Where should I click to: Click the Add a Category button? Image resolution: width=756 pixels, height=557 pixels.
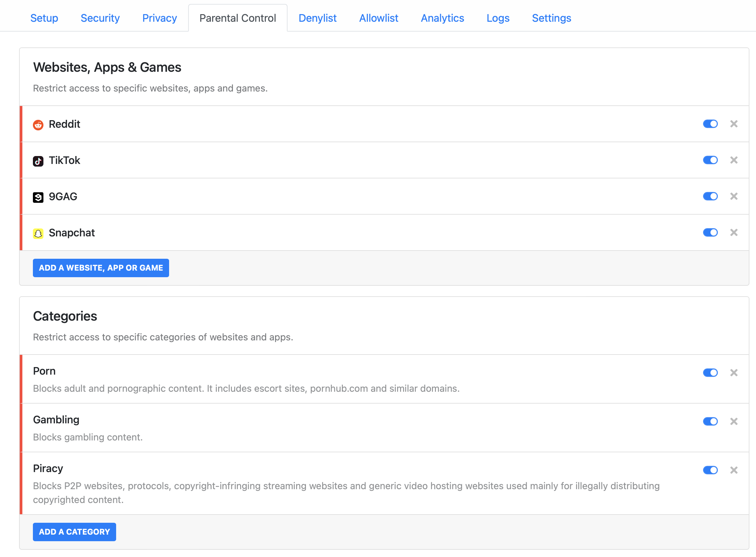(74, 532)
